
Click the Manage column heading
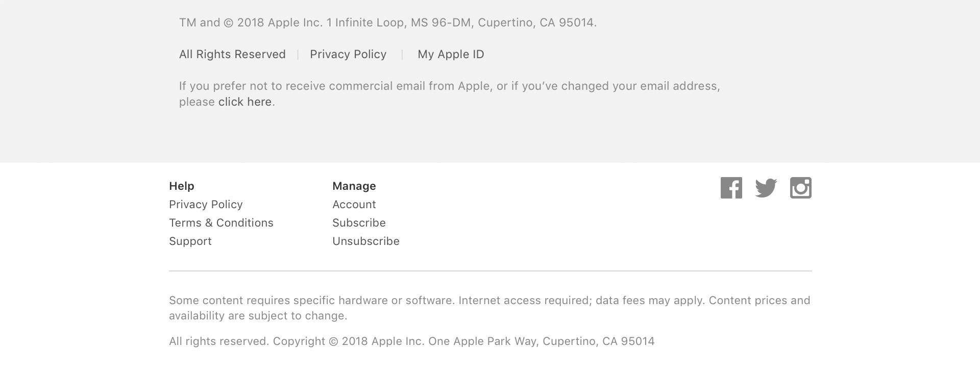coord(354,186)
